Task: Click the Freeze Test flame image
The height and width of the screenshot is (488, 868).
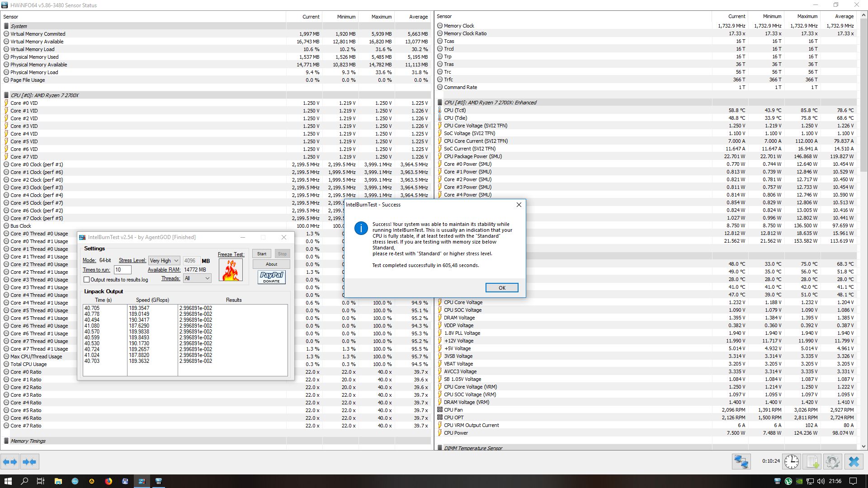Action: coord(231,270)
